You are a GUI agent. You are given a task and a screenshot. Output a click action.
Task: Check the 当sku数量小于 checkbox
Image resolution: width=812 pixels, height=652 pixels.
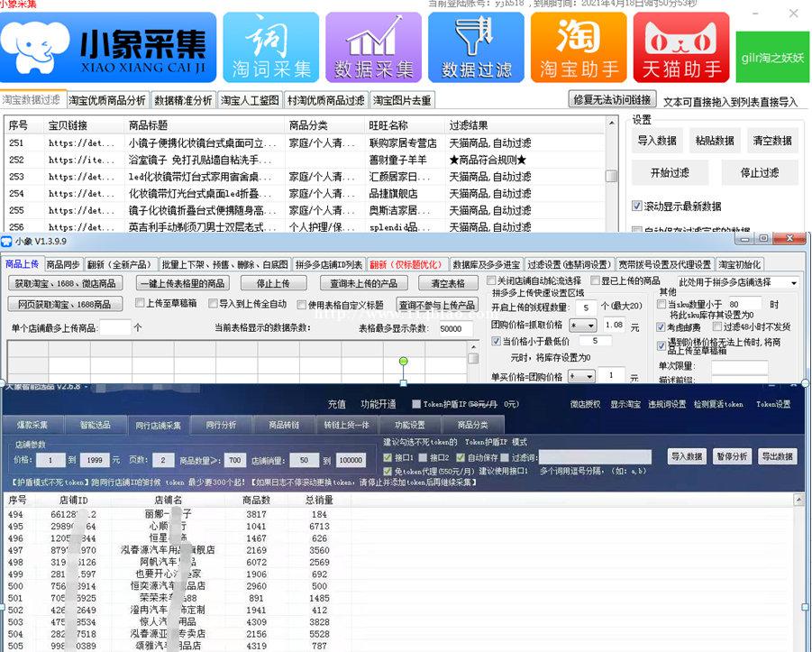(x=661, y=304)
